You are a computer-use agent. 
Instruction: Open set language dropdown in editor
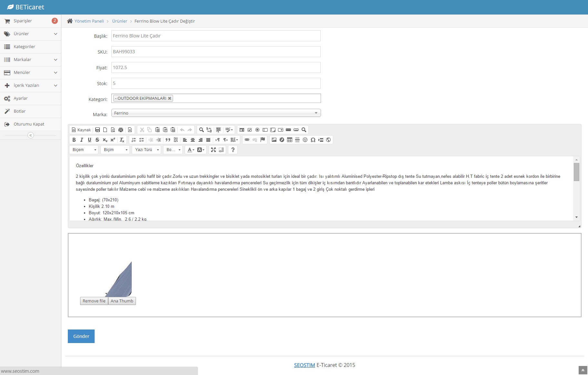(x=234, y=140)
